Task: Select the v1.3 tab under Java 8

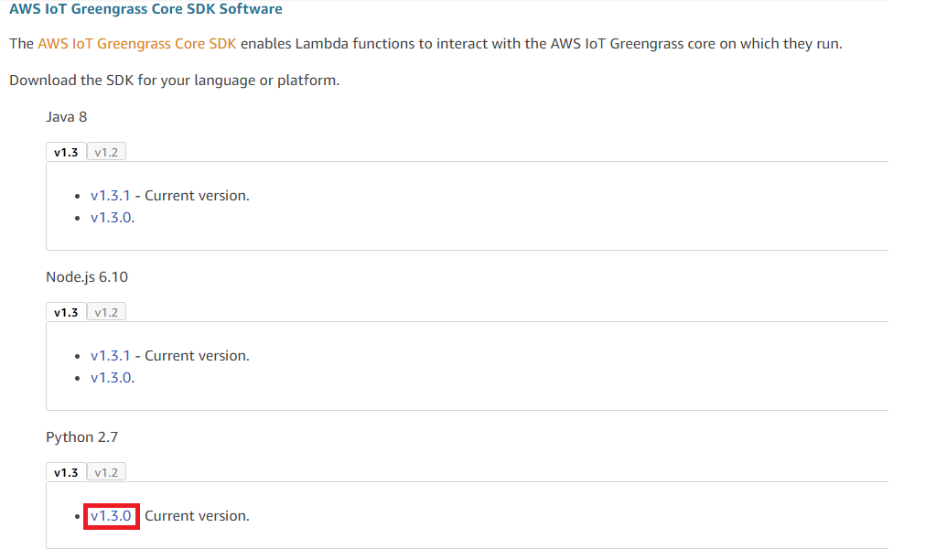Action: click(66, 152)
